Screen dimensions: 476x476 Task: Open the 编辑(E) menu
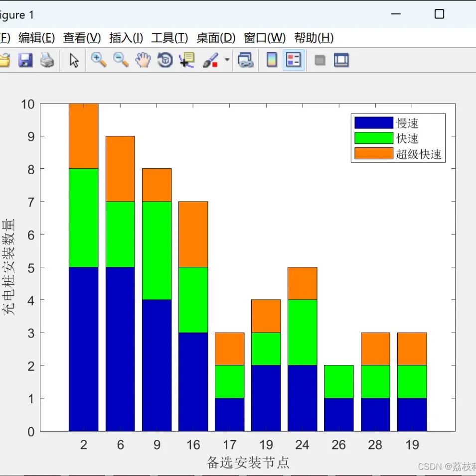coord(37,38)
